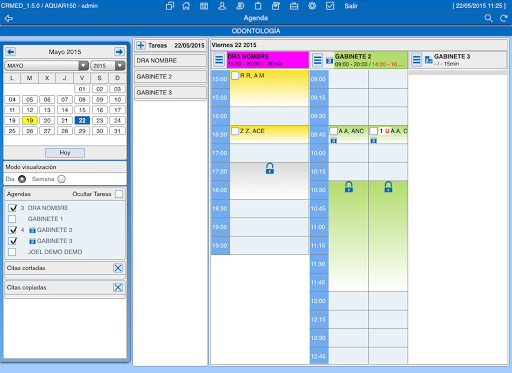
Task: Refresh the agenda with reload icon
Action: click(x=504, y=18)
